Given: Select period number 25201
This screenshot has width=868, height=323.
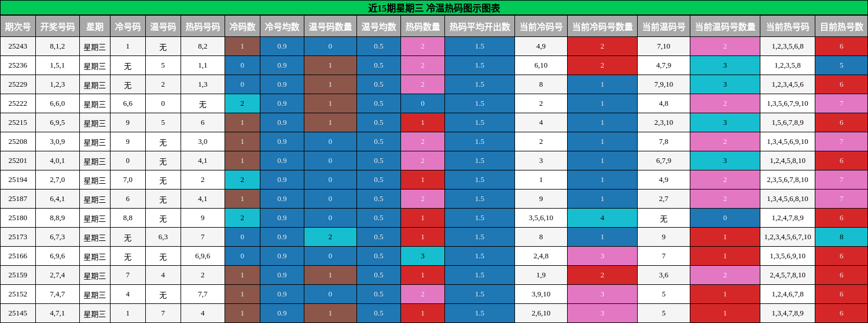Looking at the screenshot, I should pyautogui.click(x=17, y=161).
